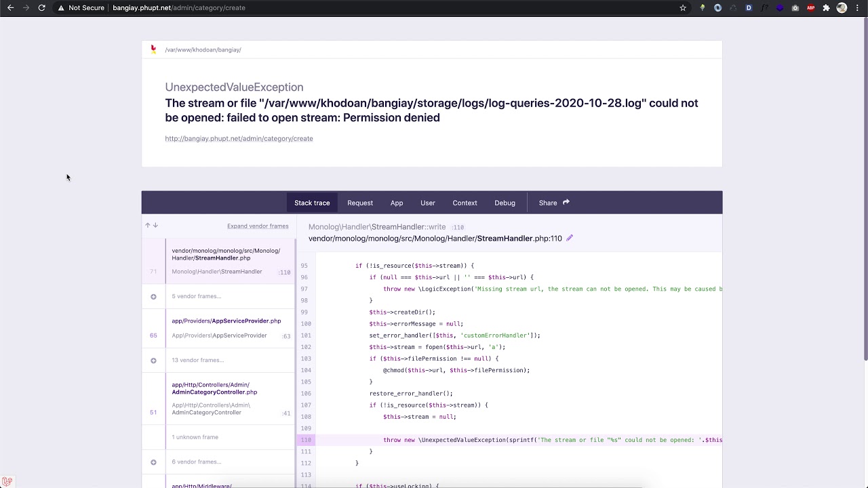Viewport: 868px width, 488px height.
Task: Jump to next frame with down arrow
Action: (x=155, y=225)
